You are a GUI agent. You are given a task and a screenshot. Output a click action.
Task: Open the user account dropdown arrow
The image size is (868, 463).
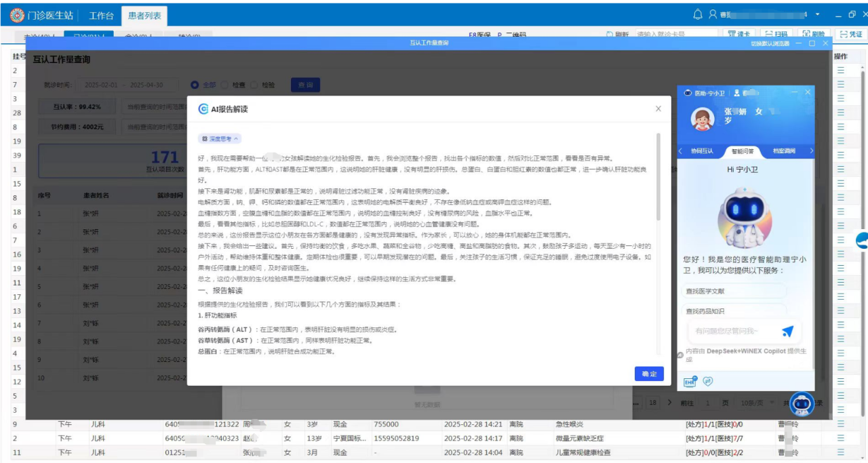(x=817, y=14)
